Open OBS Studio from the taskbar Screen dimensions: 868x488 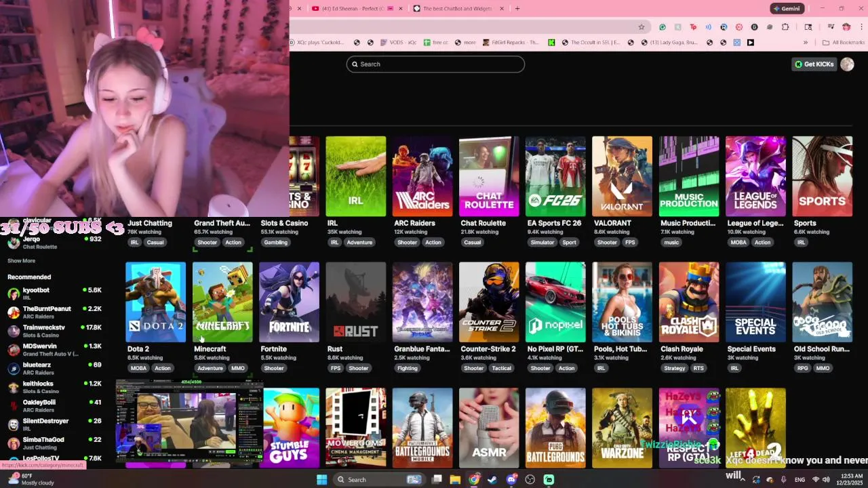click(530, 479)
